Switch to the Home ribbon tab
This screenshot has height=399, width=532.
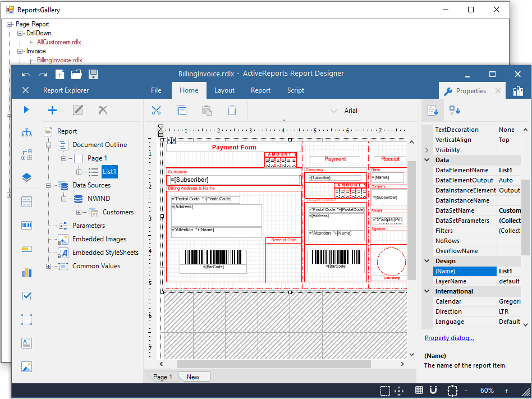tap(189, 90)
